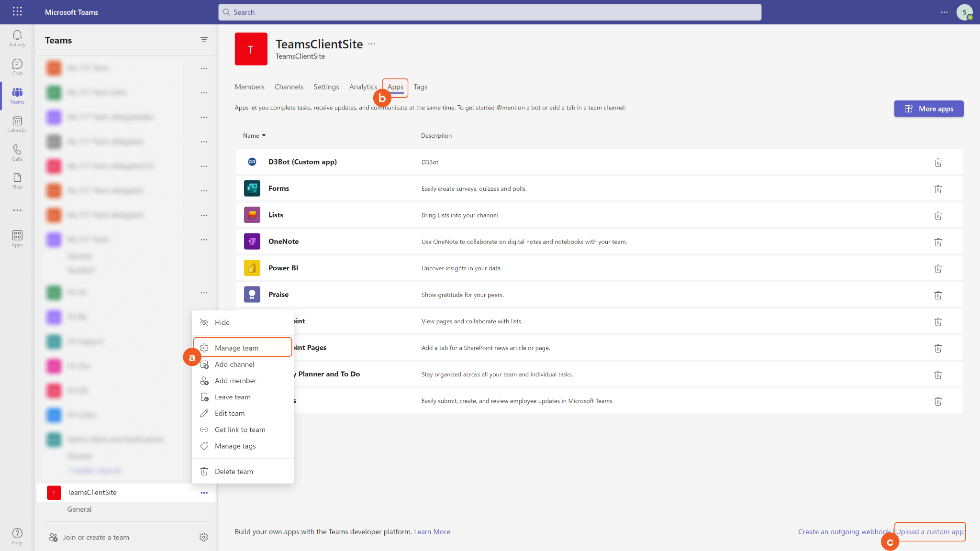Viewport: 980px width, 551px height.
Task: Open the Forms app icon
Action: tap(252, 188)
